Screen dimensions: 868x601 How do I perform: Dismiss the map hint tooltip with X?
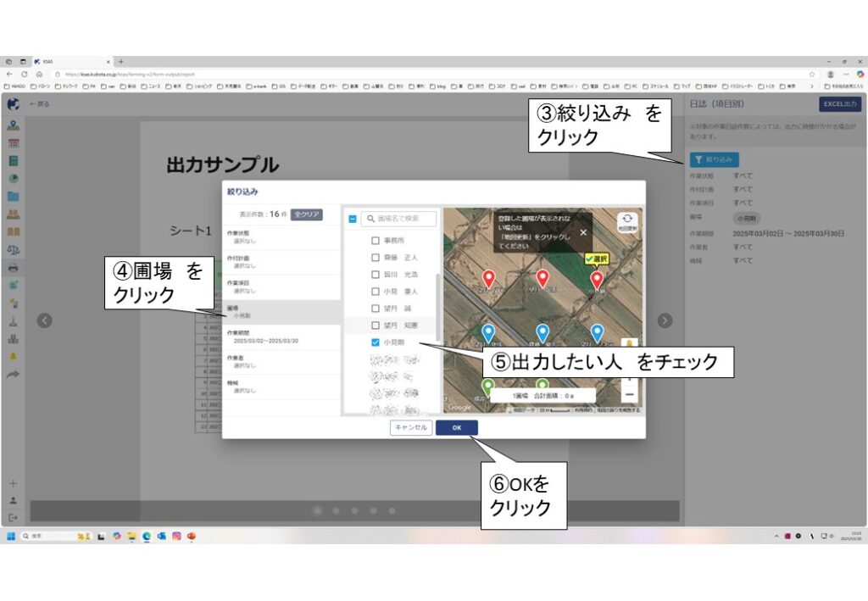click(x=583, y=231)
